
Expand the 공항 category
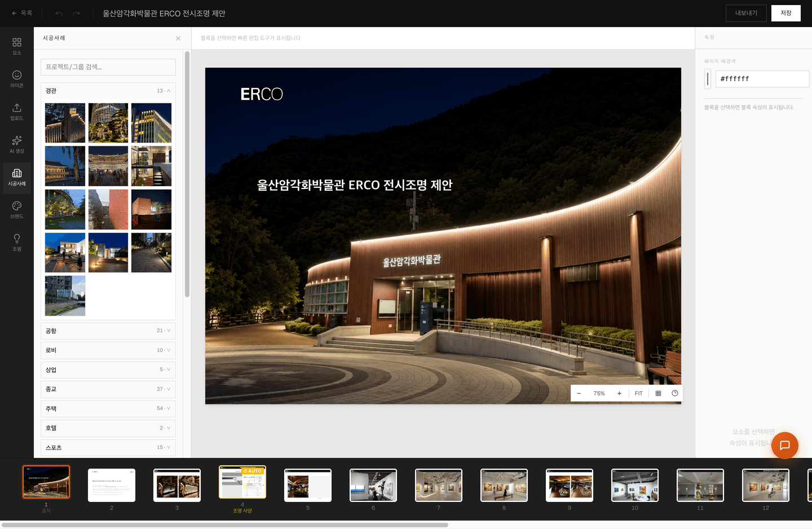click(108, 331)
